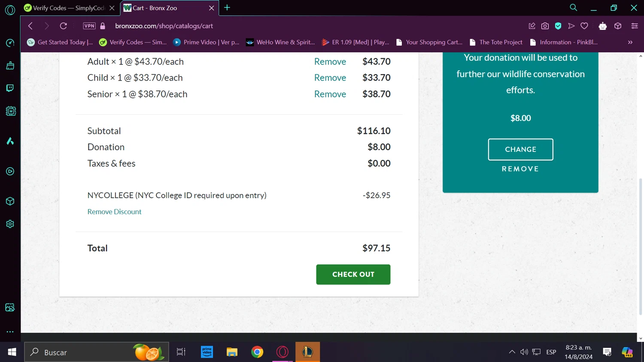
Task: Open the sidebar cube extensions icon
Action: point(10,201)
